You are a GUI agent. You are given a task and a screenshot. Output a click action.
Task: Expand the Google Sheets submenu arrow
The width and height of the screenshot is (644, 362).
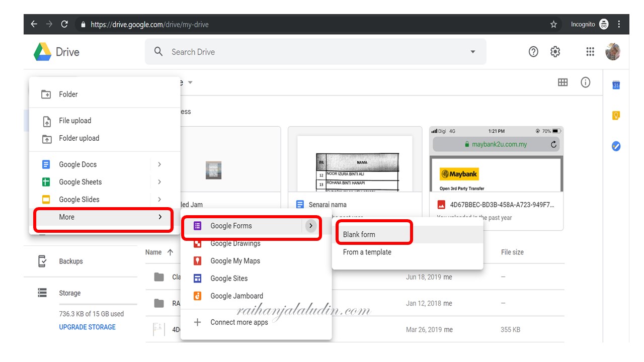click(159, 182)
